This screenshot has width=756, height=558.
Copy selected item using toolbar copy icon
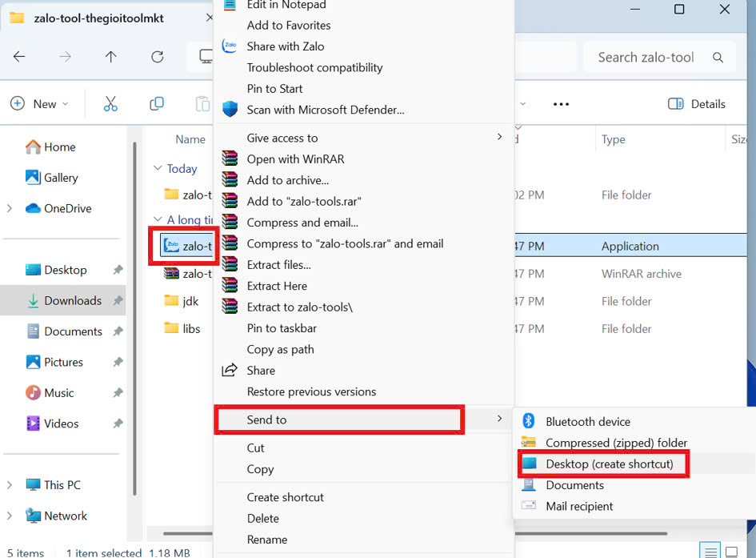tap(157, 104)
